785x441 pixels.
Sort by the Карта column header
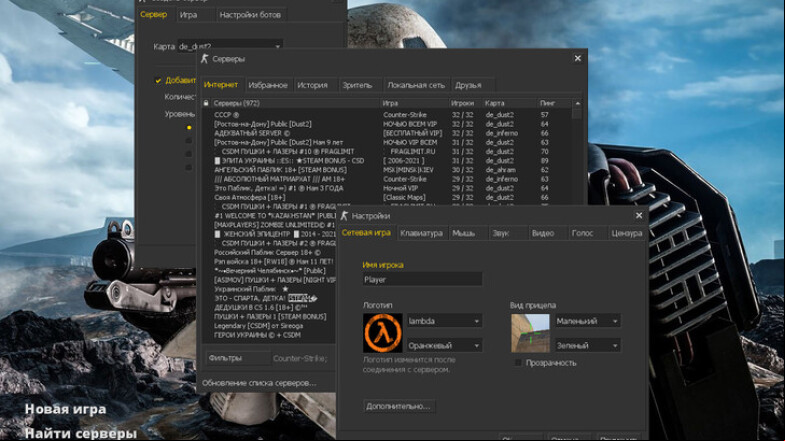click(x=509, y=103)
